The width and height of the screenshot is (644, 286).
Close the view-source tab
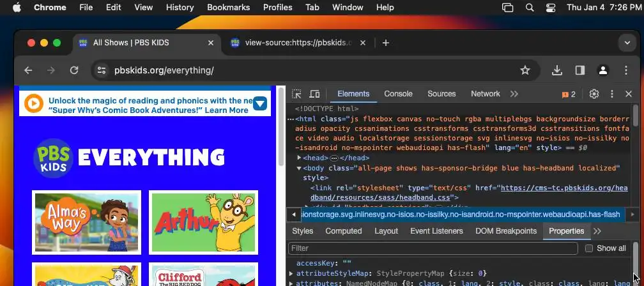(363, 43)
